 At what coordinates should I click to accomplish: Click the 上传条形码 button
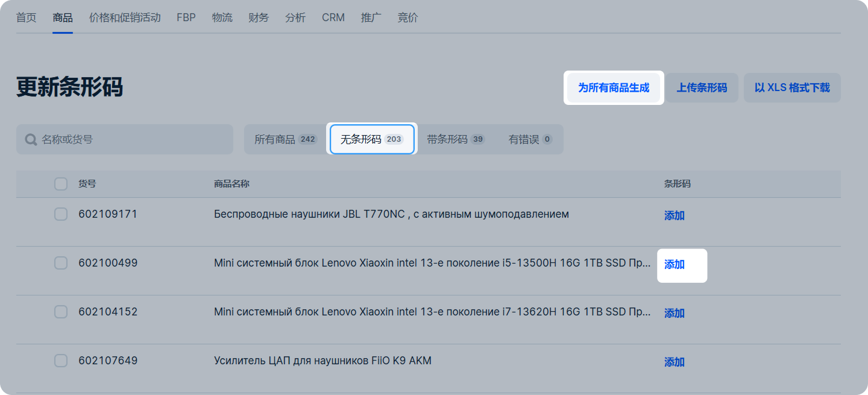[x=702, y=88]
